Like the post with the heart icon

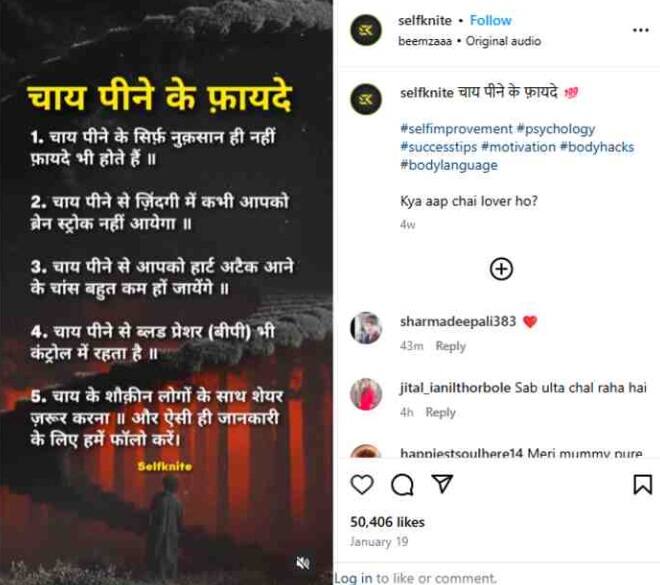tap(362, 484)
